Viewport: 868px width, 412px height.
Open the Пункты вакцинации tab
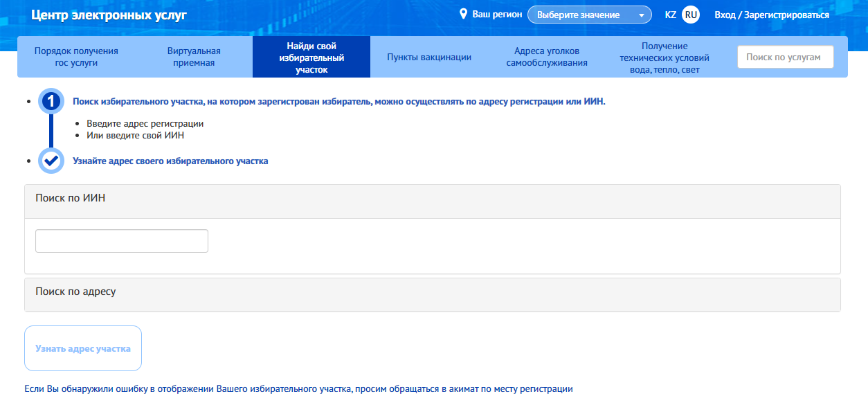tap(429, 57)
